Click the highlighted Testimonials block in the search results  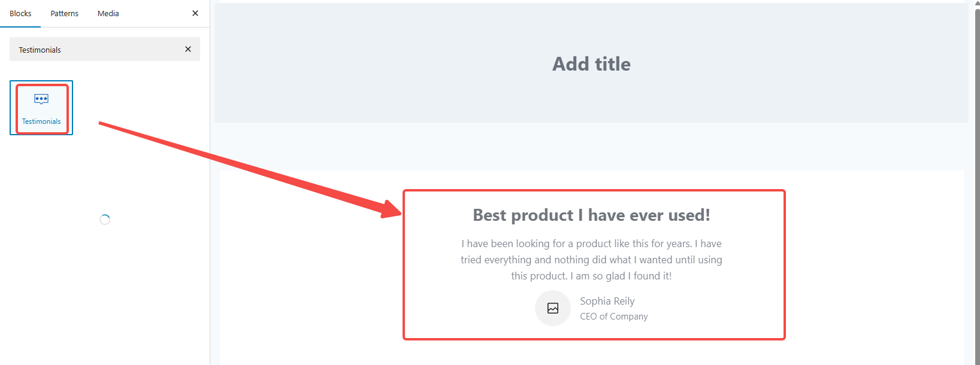point(41,108)
